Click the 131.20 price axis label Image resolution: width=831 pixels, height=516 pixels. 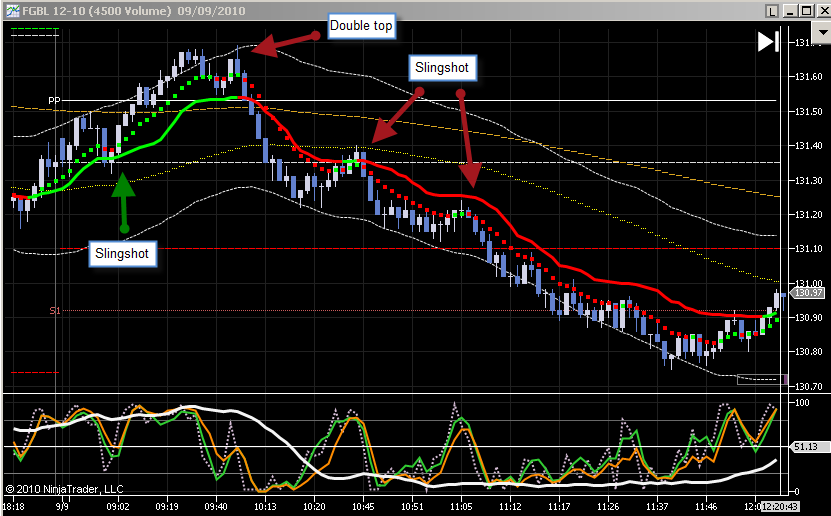[809, 215]
